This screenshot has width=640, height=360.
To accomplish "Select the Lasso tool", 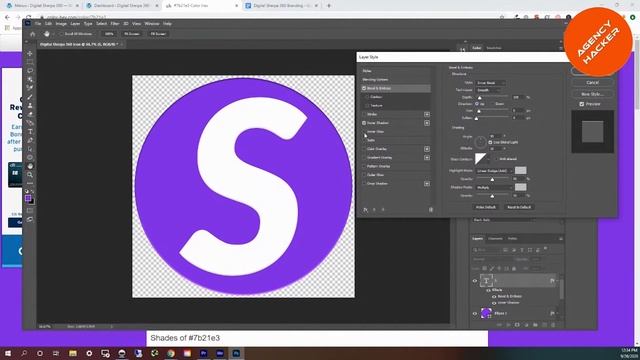I will click(x=30, y=71).
